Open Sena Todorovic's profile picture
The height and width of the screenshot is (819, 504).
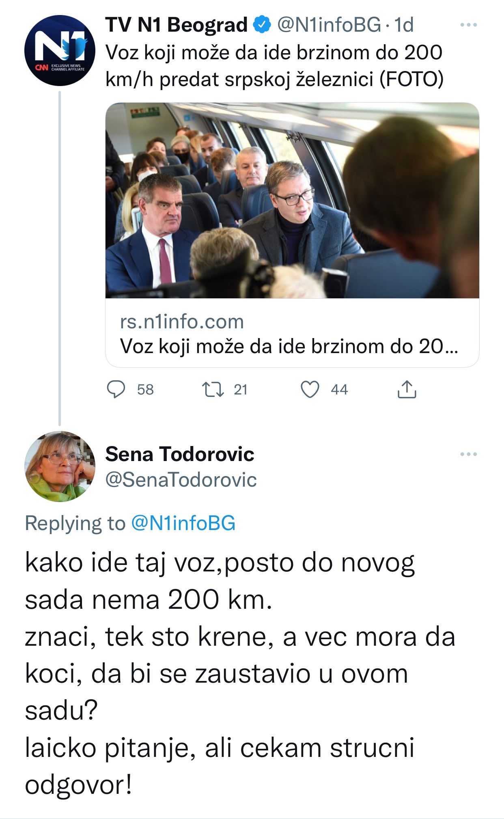pyautogui.click(x=60, y=466)
